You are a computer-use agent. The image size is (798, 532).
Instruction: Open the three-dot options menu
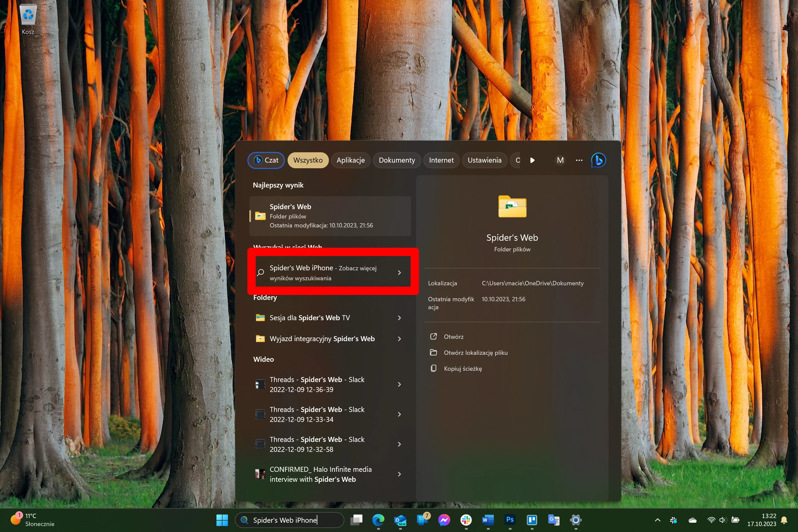coord(579,160)
